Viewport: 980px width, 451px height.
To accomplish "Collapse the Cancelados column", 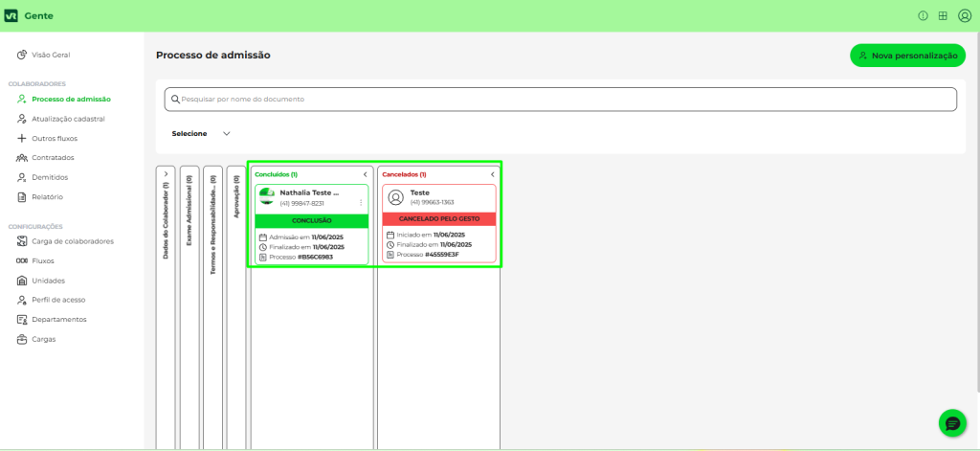I will [x=492, y=174].
